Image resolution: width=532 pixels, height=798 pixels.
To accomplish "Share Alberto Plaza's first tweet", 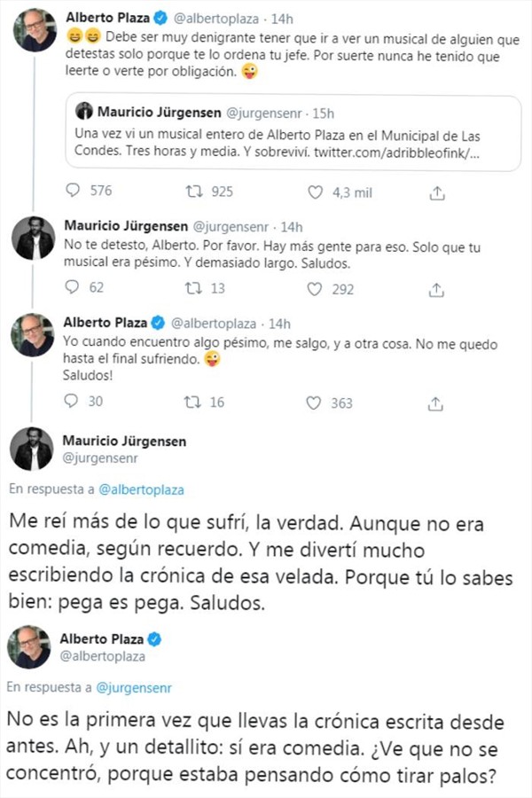I will [x=436, y=192].
